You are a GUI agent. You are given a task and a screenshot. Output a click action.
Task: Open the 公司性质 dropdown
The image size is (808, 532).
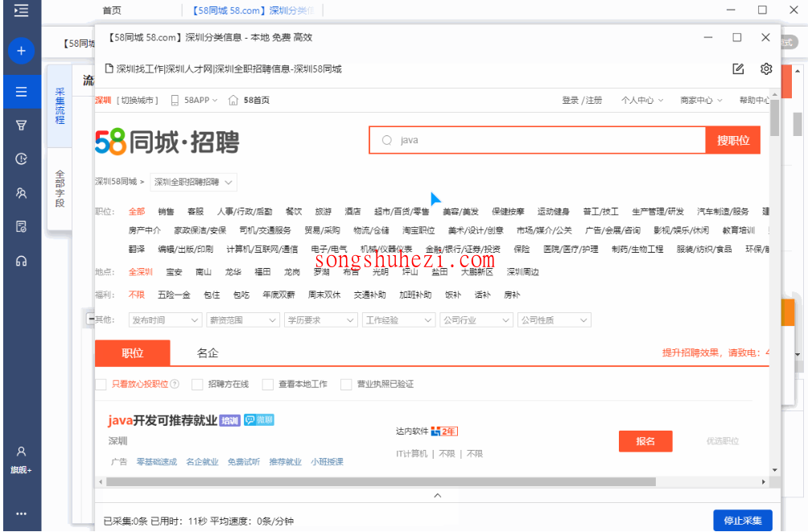554,320
